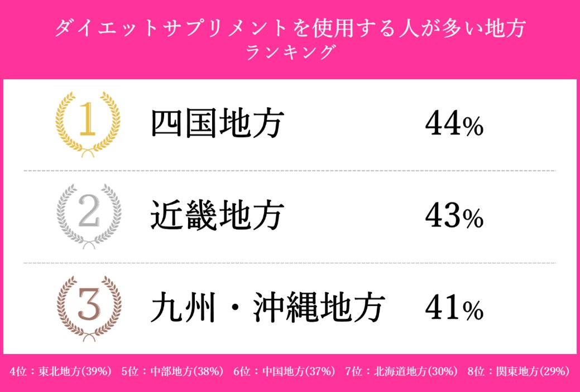Click the 6位：中国地方(37%) footer entry
Viewport: 580px width, 392px height.
click(284, 371)
